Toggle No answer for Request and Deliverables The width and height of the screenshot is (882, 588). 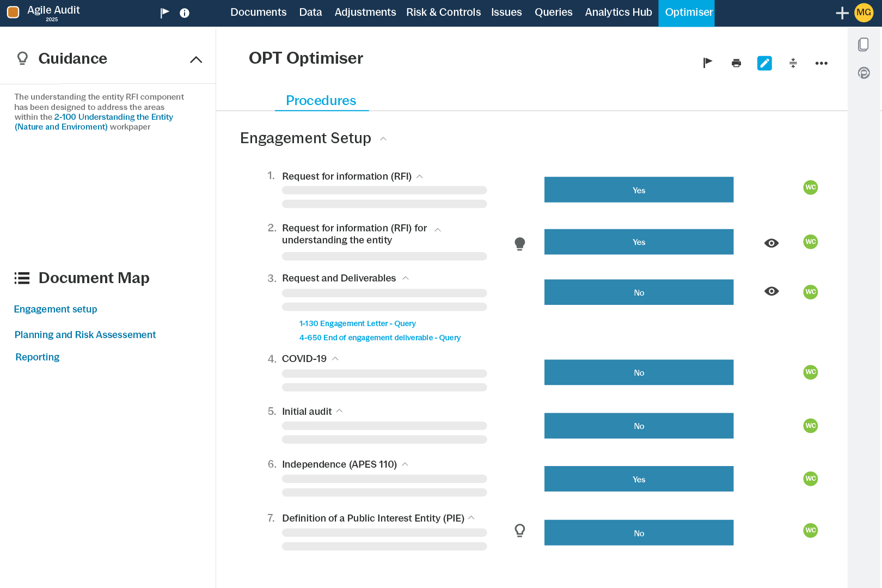(639, 292)
